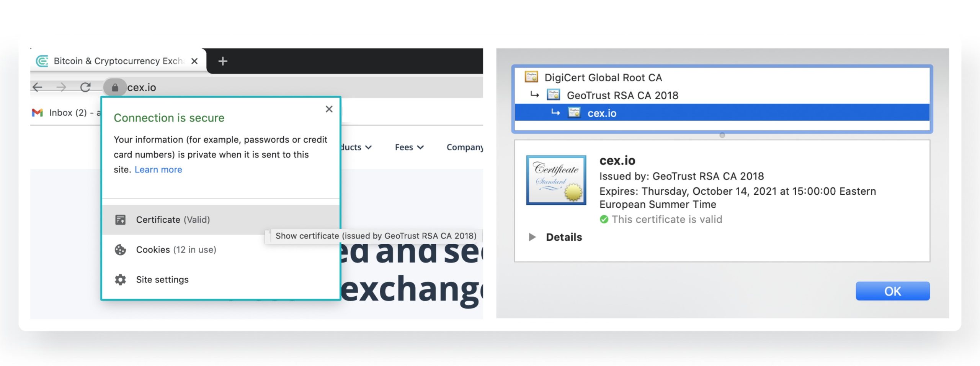This screenshot has height=366, width=980.
Task: Click the bold cex.io certificate title
Action: click(617, 161)
